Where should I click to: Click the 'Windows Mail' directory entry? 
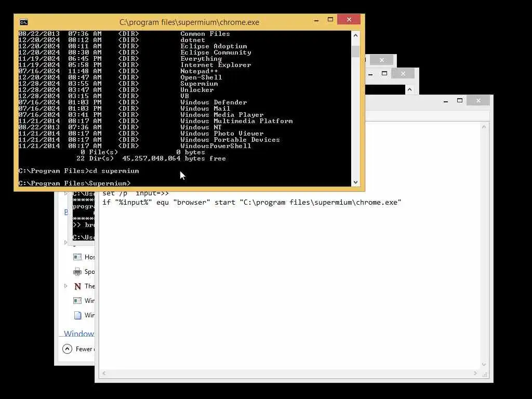tap(205, 109)
